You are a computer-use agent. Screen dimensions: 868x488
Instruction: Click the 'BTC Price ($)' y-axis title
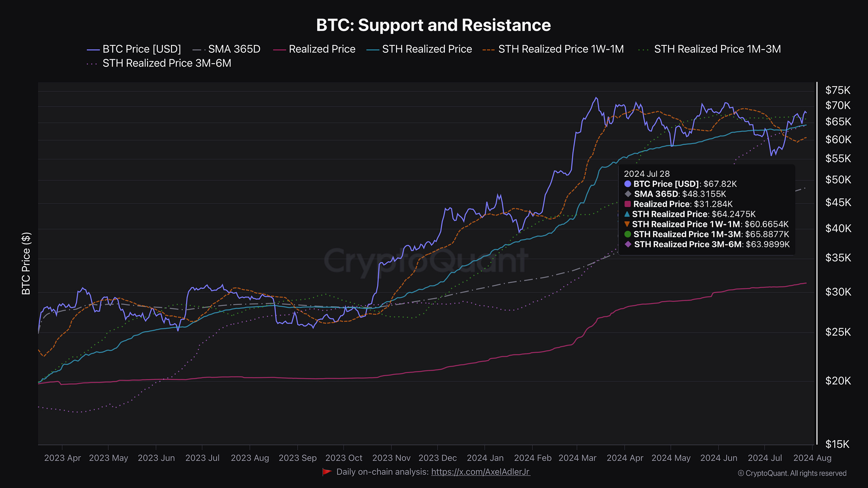click(x=26, y=264)
